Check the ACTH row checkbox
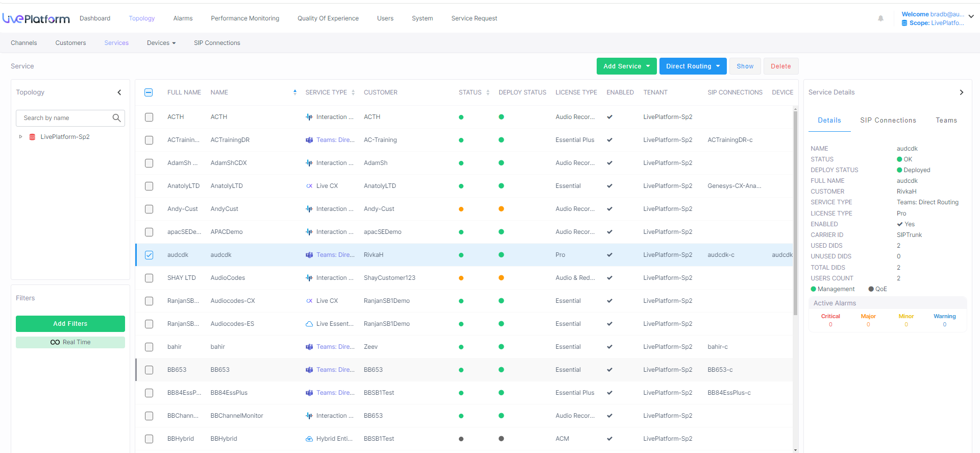 [x=149, y=117]
